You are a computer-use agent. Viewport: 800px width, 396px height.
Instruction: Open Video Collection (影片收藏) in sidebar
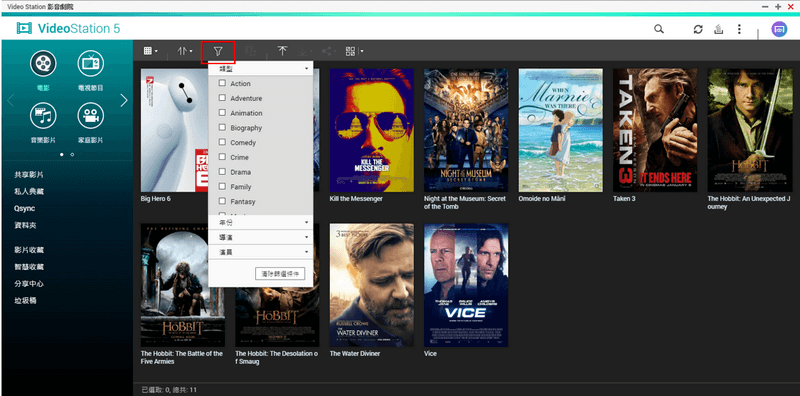(x=29, y=250)
